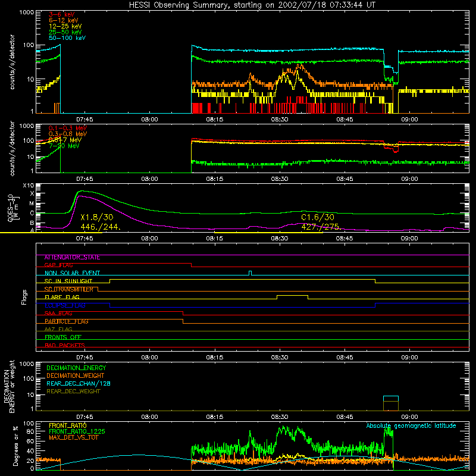Choose the green FRONT_RATIO_1225 legend label
Viewport: 476px width, 476px height.
pyautogui.click(x=77, y=431)
